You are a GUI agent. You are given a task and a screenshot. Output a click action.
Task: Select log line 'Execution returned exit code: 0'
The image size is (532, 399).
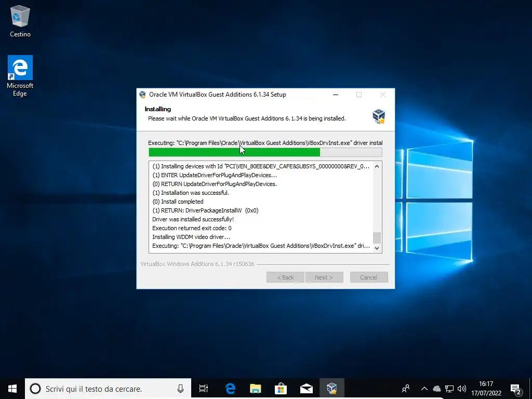click(x=192, y=228)
